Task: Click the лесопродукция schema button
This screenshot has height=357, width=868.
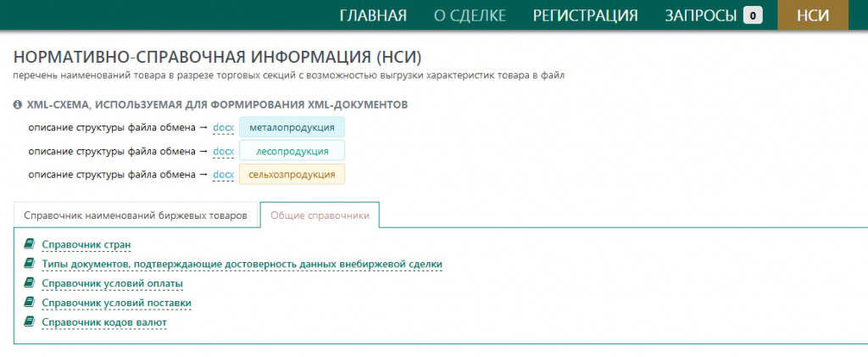Action: pos(292,151)
